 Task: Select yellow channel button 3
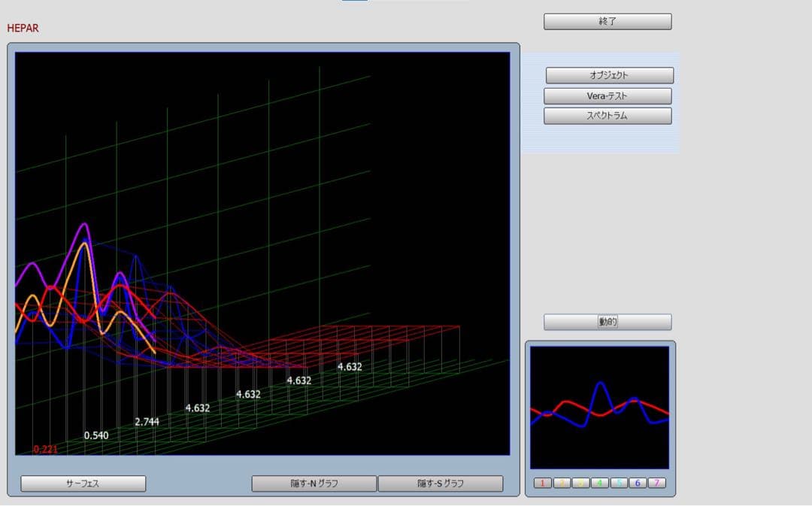point(580,483)
